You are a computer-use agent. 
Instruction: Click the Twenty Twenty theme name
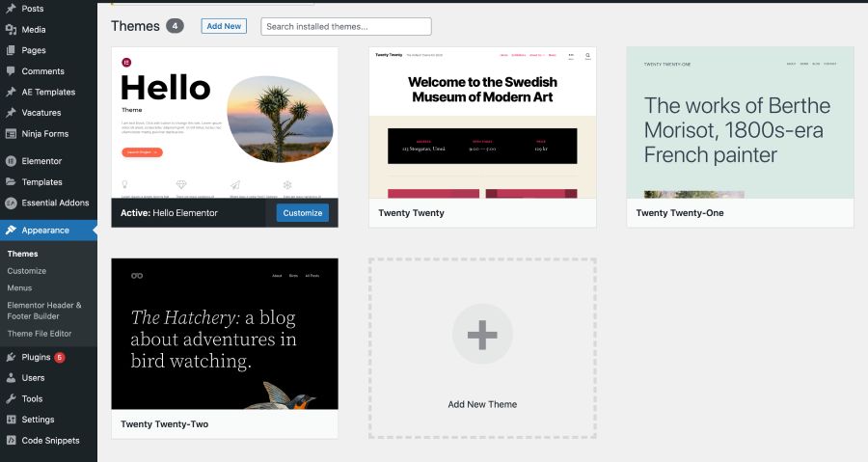pyautogui.click(x=411, y=213)
